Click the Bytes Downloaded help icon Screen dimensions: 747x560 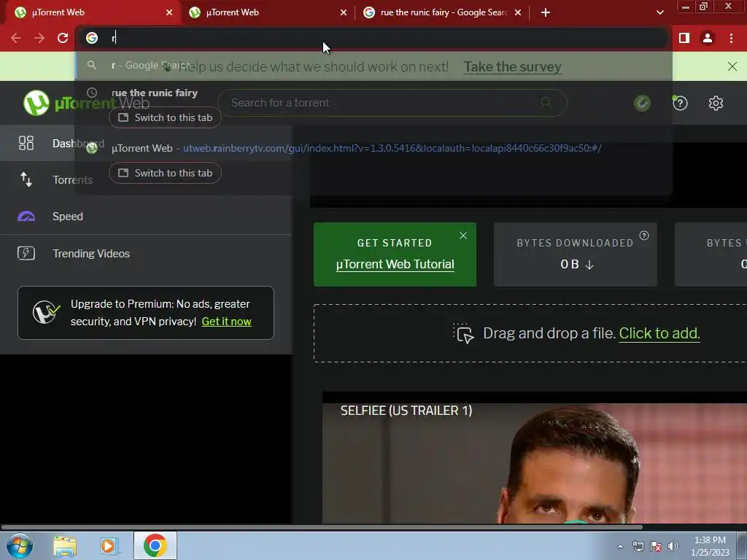pos(644,236)
